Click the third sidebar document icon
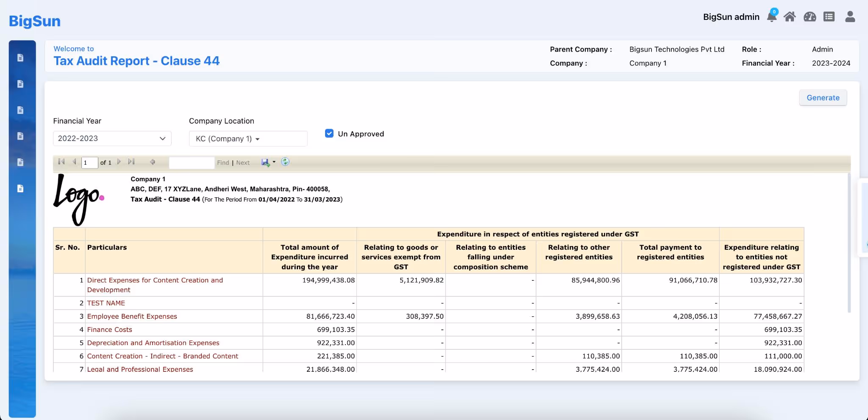This screenshot has width=868, height=420. pos(20,110)
